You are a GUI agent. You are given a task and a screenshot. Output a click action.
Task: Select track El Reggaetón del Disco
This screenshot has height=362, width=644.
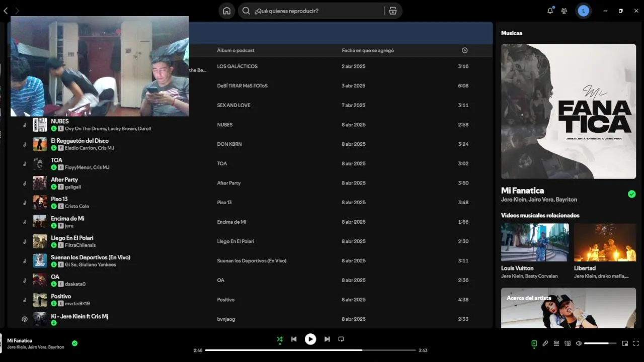click(79, 141)
